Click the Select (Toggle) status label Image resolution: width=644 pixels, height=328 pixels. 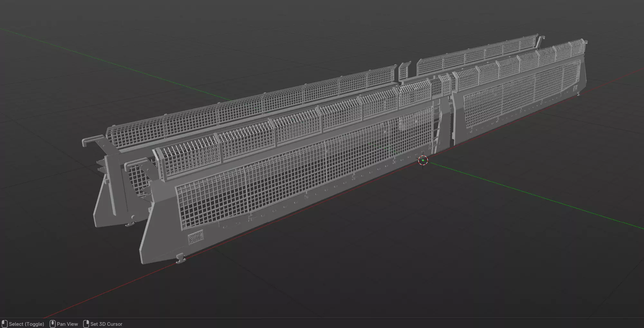pos(26,324)
